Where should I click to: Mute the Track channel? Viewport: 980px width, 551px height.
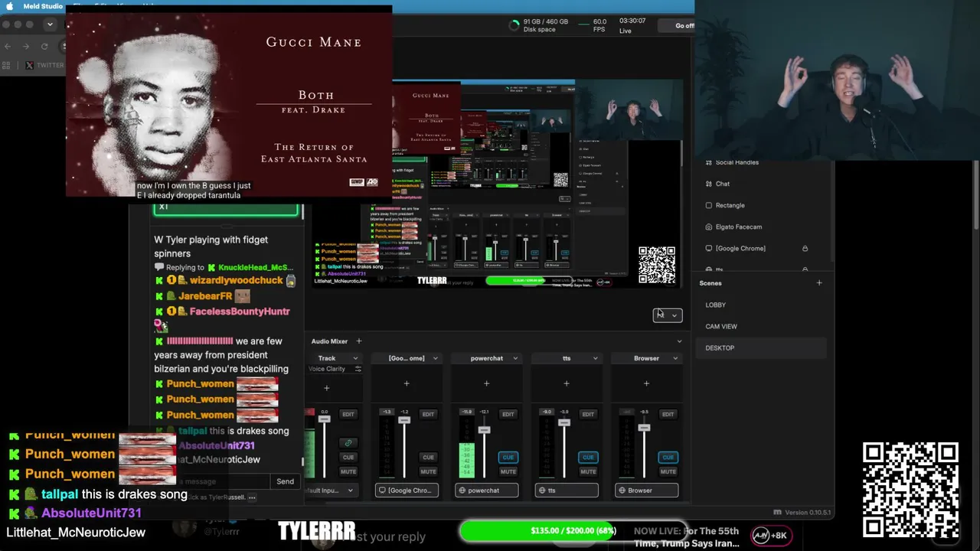[x=348, y=471]
